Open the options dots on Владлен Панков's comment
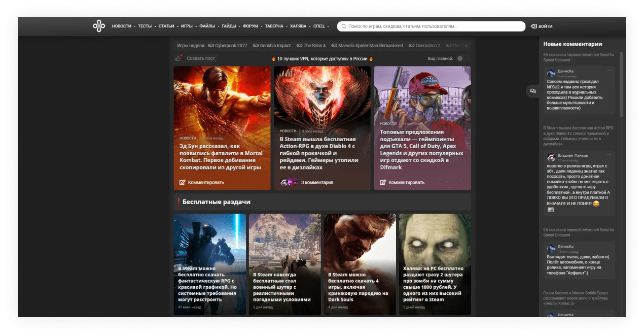 point(609,155)
